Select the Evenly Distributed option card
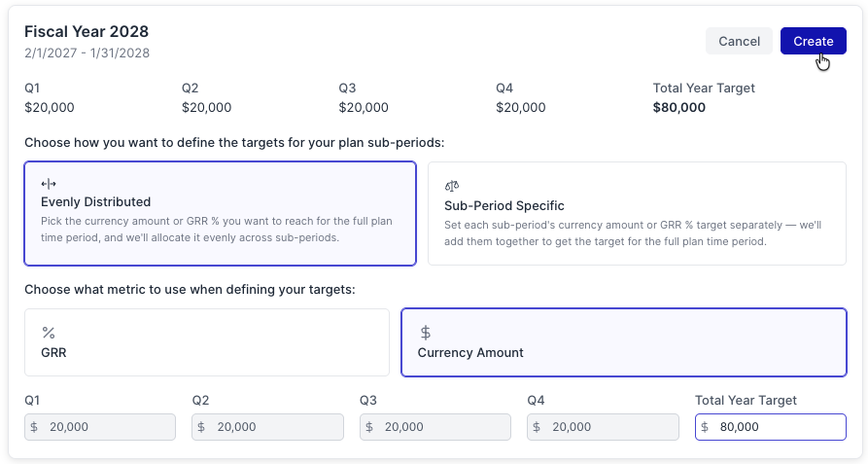 click(220, 213)
